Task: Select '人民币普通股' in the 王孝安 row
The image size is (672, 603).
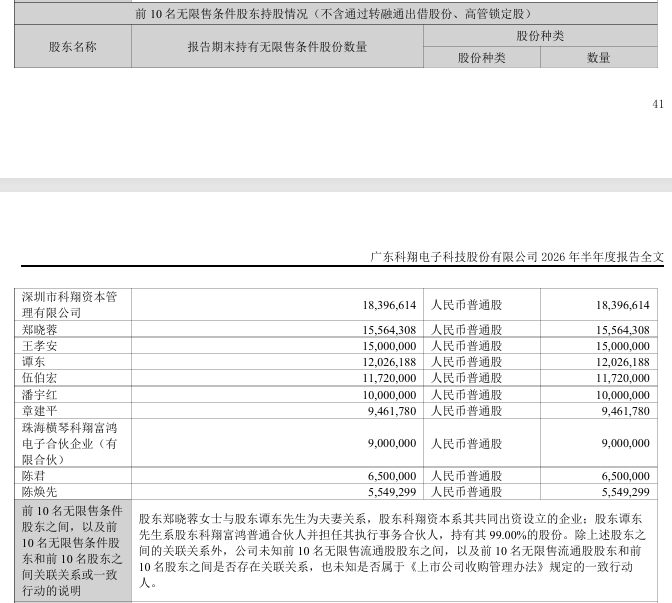Action: [466, 346]
